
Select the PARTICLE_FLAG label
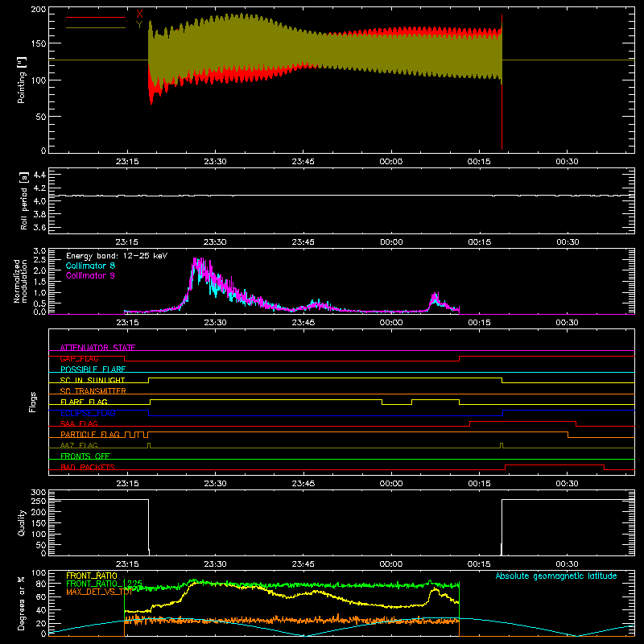90,435
